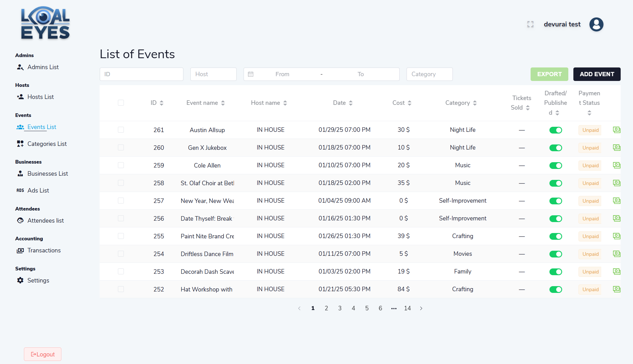Tick the select-all checkbox in table header
The height and width of the screenshot is (364, 633).
click(121, 103)
